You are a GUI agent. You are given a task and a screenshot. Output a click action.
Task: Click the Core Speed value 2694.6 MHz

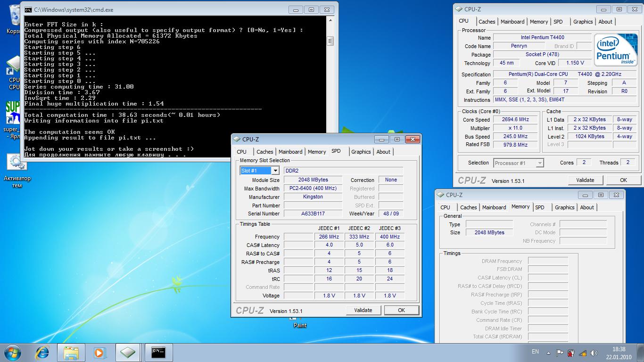[516, 120]
